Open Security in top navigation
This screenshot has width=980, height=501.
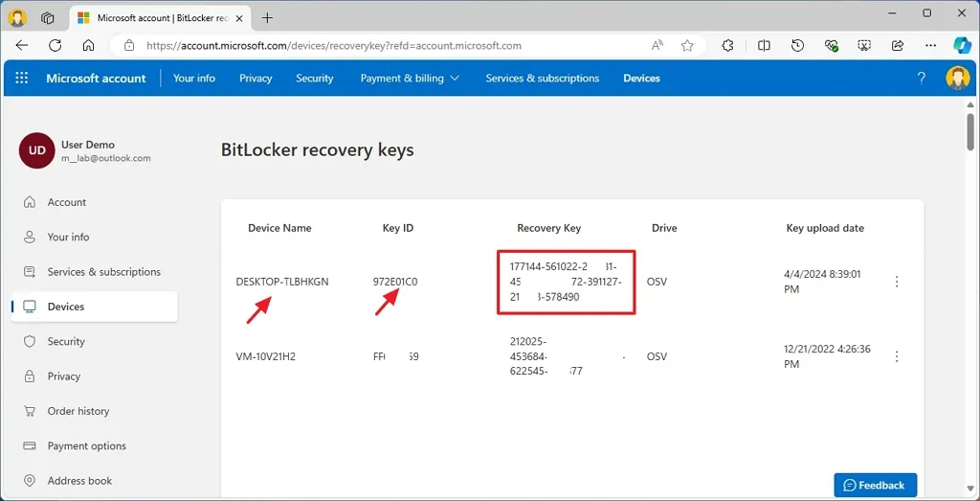314,79
